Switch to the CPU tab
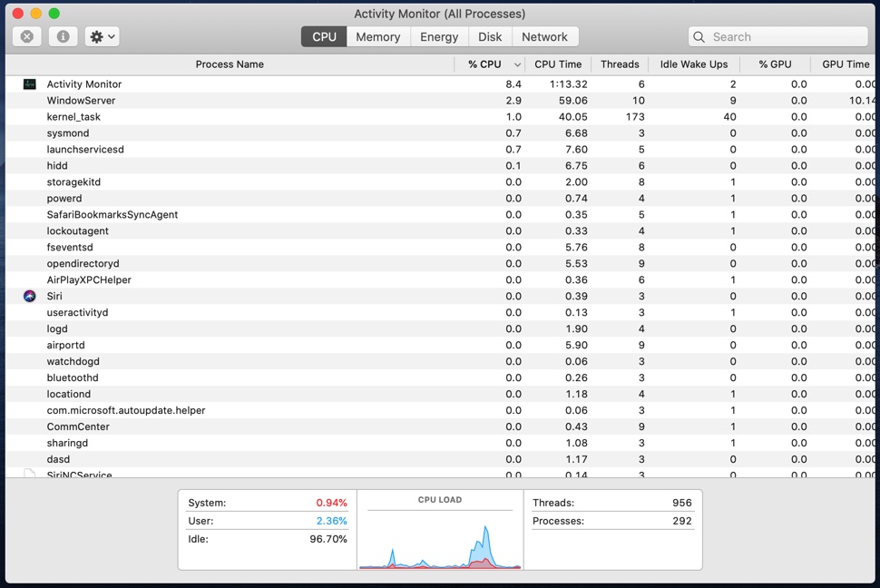This screenshot has height=588, width=880. pos(324,36)
